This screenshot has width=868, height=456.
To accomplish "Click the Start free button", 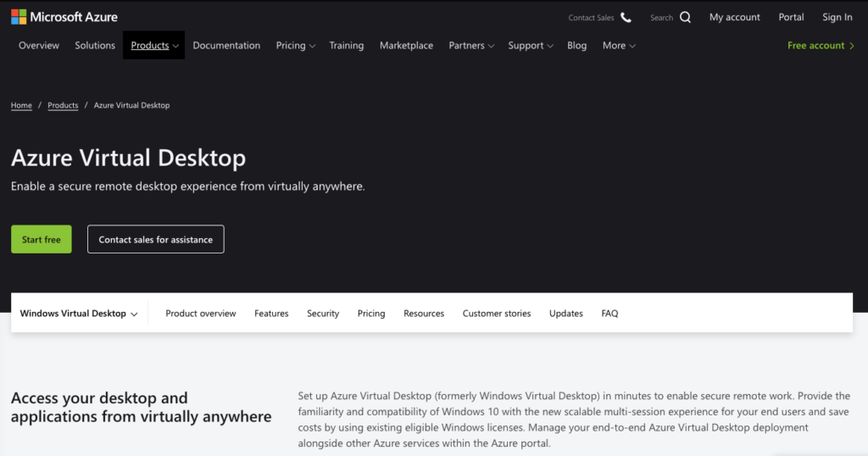I will [x=42, y=239].
